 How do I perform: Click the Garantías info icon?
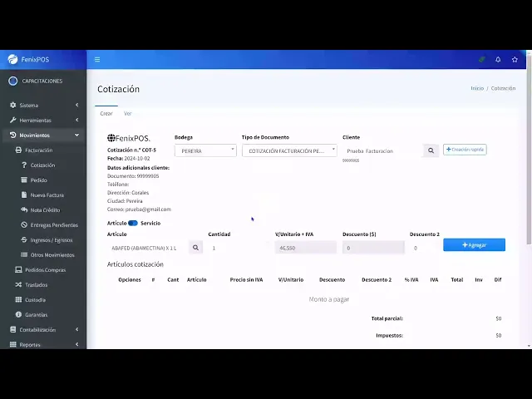pyautogui.click(x=18, y=314)
